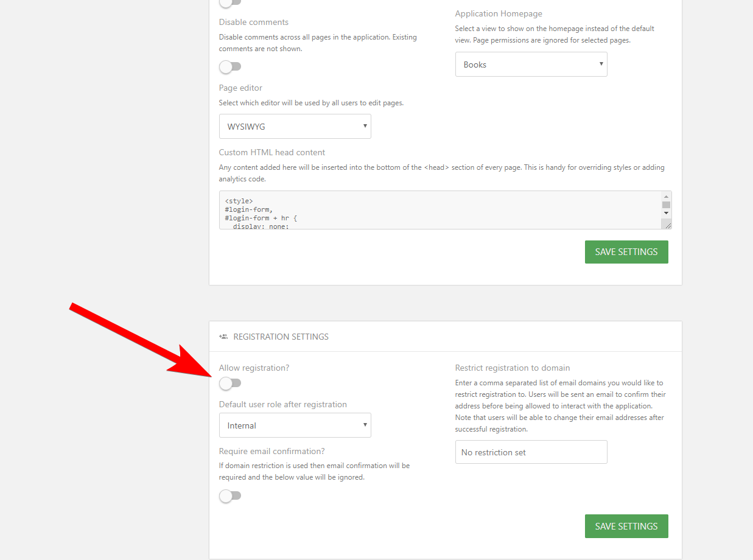Click the upper SAVE SETTINGS button
The width and height of the screenshot is (753, 560).
pyautogui.click(x=626, y=251)
